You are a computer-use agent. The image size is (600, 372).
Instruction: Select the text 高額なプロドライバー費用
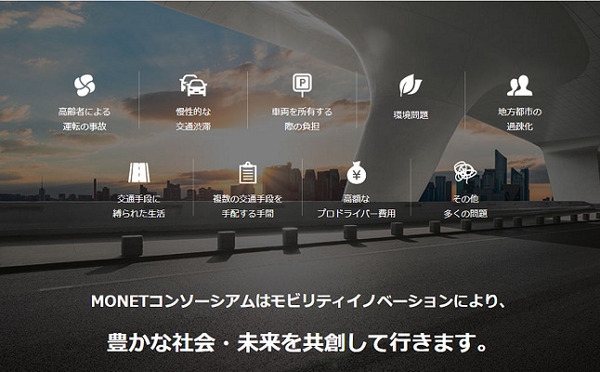click(356, 206)
